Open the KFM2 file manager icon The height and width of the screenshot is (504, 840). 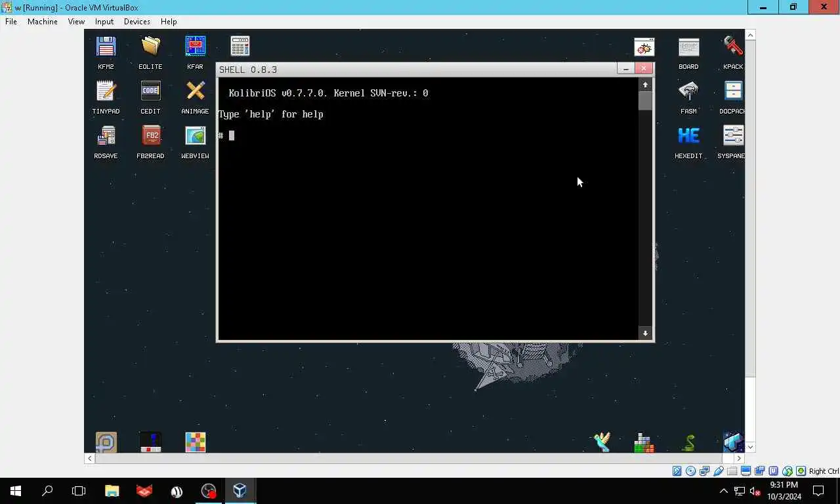(106, 47)
